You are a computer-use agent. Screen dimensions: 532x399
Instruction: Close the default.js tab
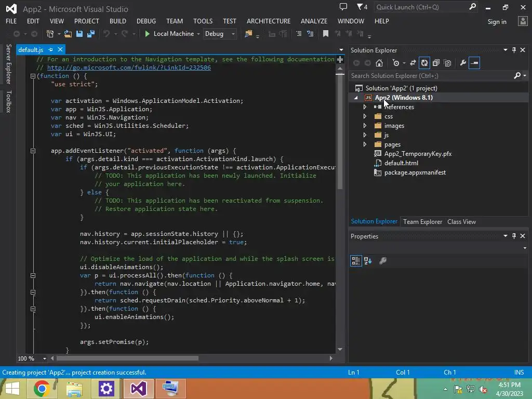[60, 49]
